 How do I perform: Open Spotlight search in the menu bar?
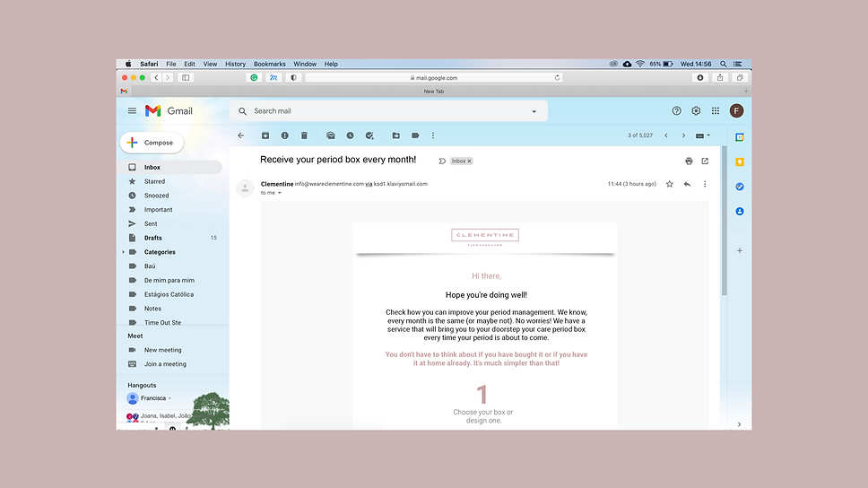[723, 64]
